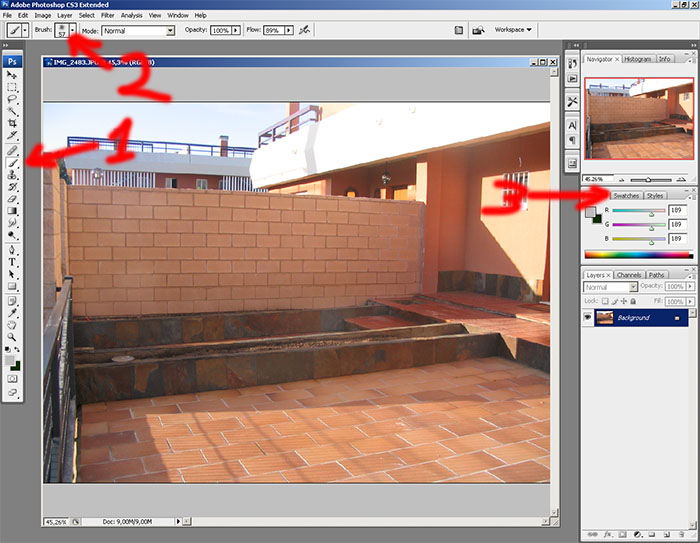
Task: Select the Path Selection tool
Action: tap(12, 274)
